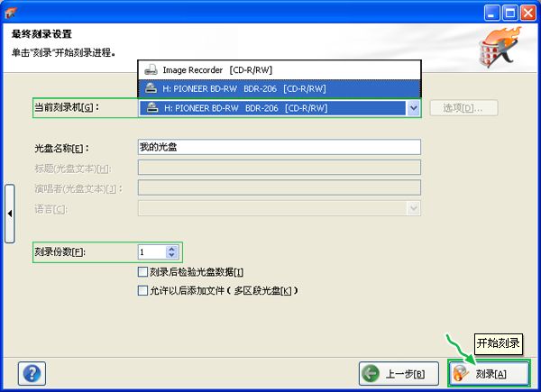Click the disabled 选项[D] options button
Screen dimensions: 541x392
tap(463, 108)
